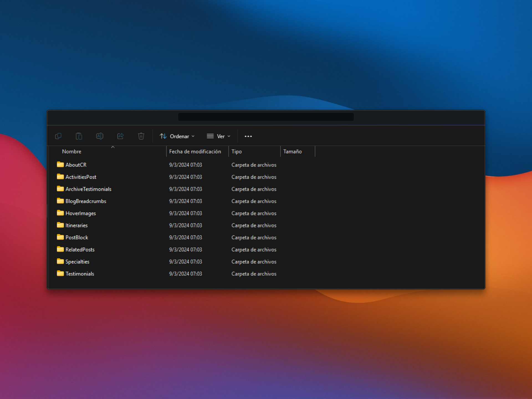Click the HoverImages folder name
The width and height of the screenshot is (532, 399).
[81, 213]
